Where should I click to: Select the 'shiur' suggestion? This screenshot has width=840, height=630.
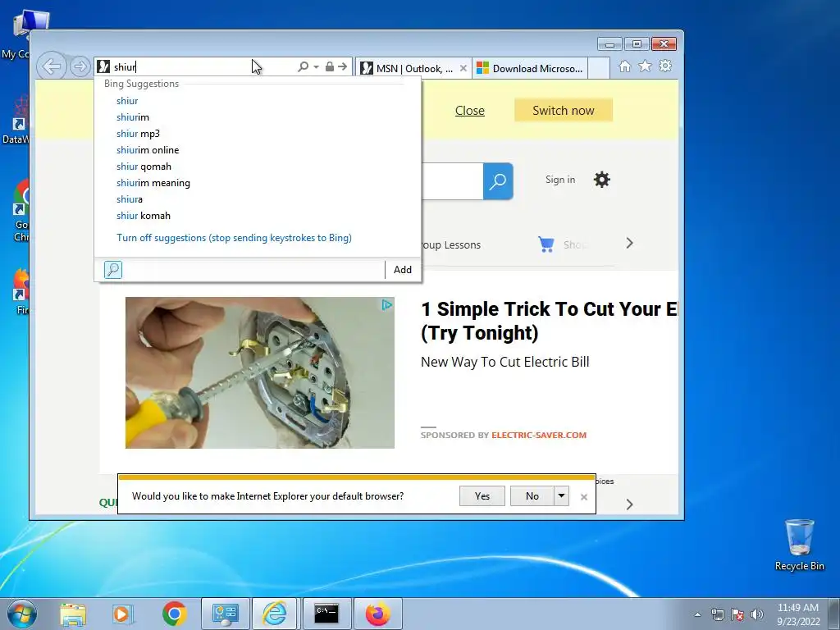click(x=127, y=101)
